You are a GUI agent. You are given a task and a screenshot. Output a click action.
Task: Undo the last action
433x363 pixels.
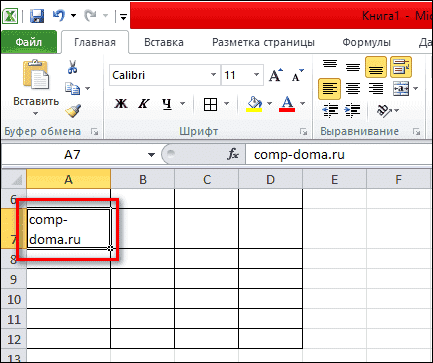[x=59, y=15]
